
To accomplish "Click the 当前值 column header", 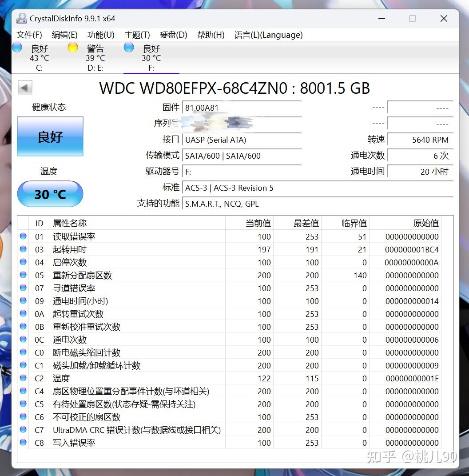I will pos(249,223).
